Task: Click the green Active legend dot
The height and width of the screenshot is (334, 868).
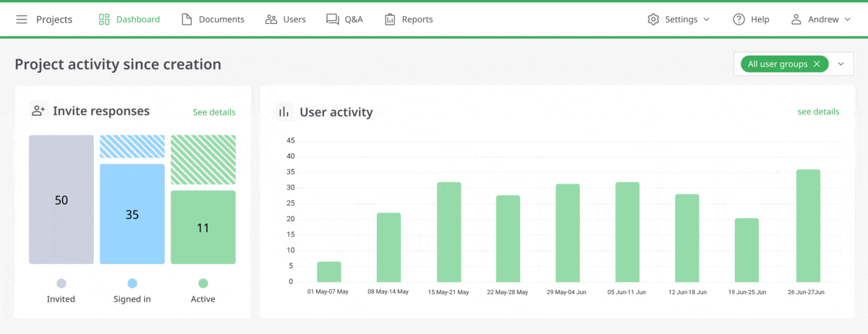Action: (203, 283)
